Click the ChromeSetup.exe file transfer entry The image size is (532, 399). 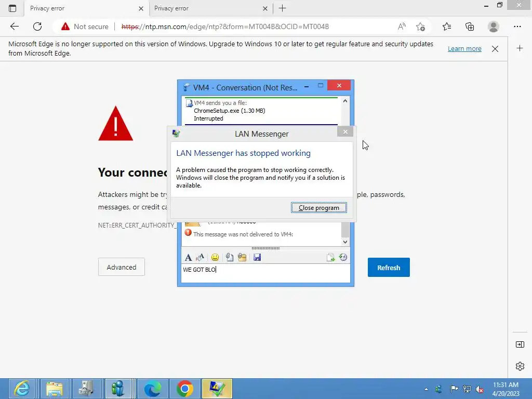pos(229,111)
